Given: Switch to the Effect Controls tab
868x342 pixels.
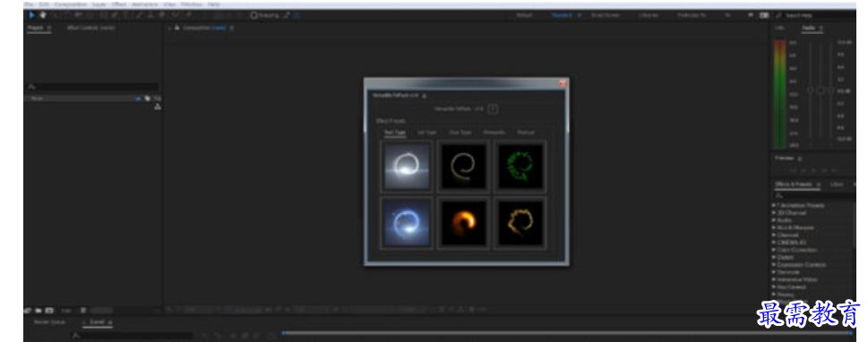Looking at the screenshot, I should click(x=90, y=28).
